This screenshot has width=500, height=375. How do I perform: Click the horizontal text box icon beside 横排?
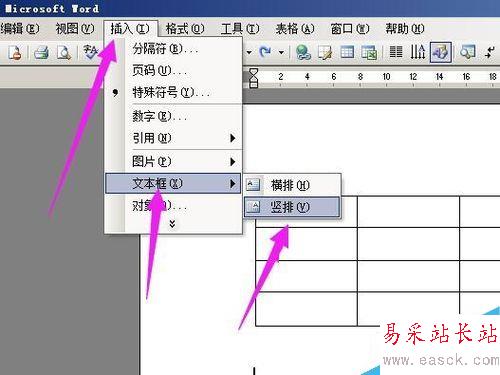253,184
